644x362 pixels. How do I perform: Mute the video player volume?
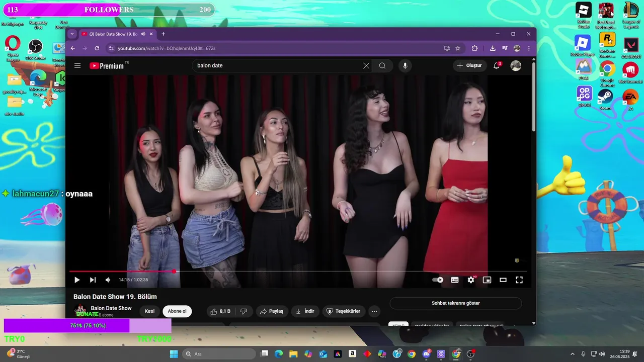[x=108, y=280]
